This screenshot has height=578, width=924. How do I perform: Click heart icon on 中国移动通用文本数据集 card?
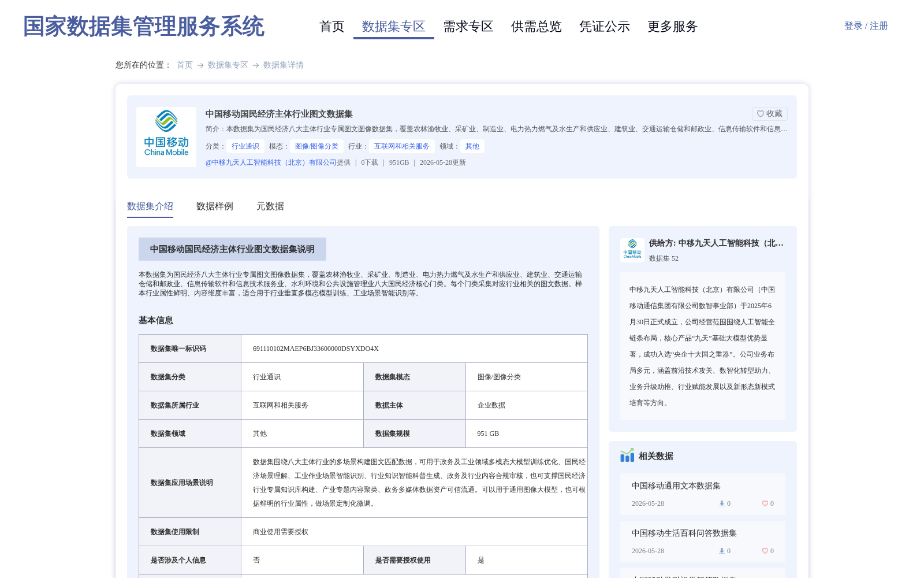tap(765, 503)
